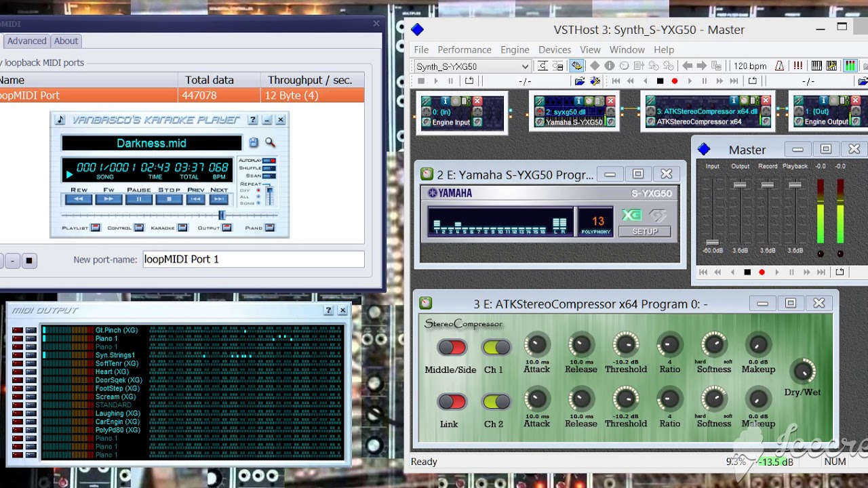The height and width of the screenshot is (488, 868).
Task: Select Repeat All option
Action: pos(258,197)
